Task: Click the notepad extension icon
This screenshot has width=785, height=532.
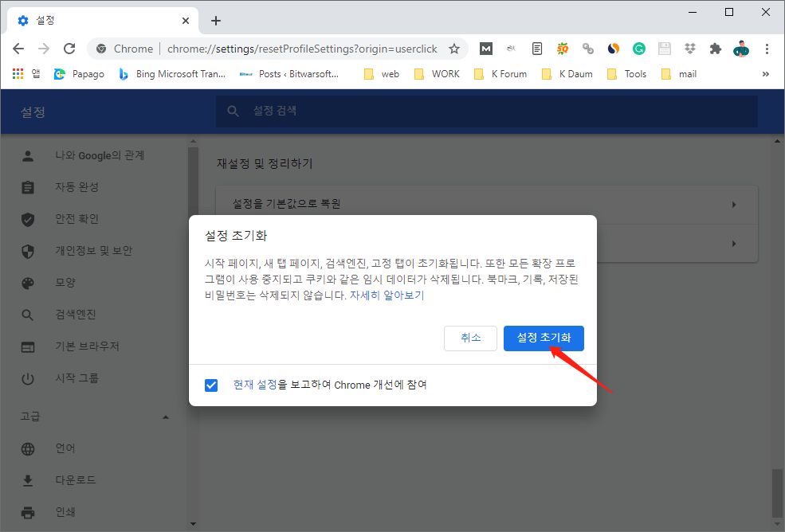Action: tap(536, 49)
